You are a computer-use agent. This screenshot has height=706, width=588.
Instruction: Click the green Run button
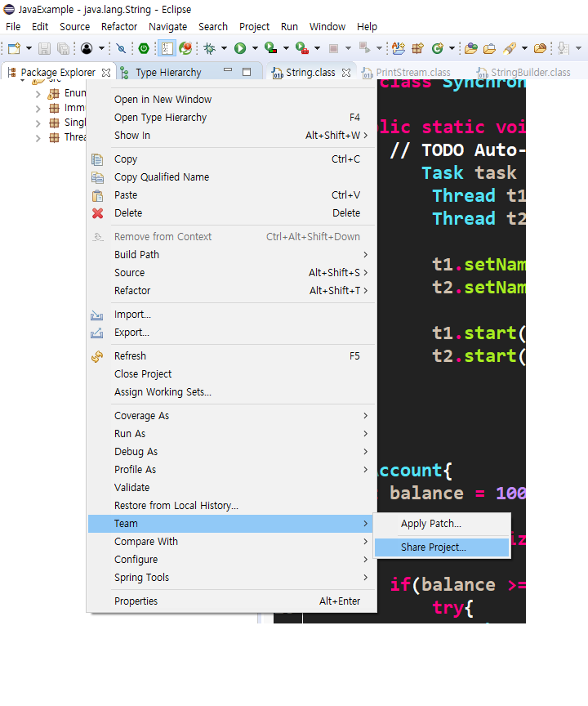click(x=240, y=48)
